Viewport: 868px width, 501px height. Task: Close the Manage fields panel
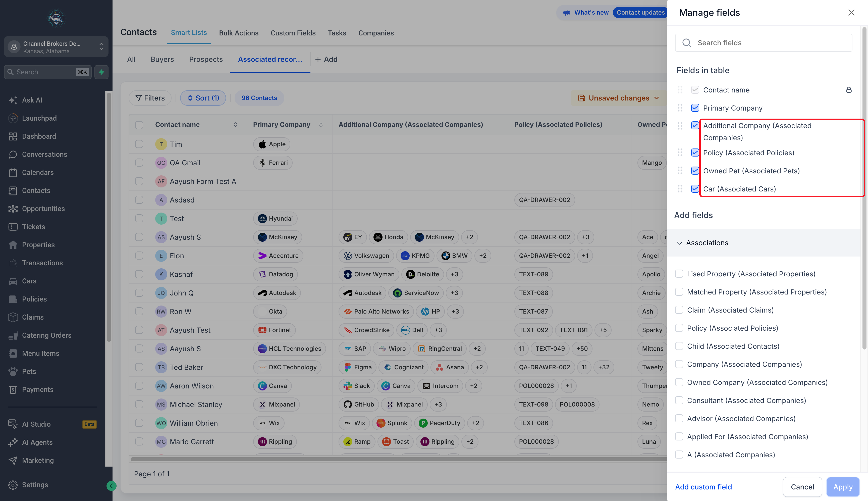coord(851,13)
